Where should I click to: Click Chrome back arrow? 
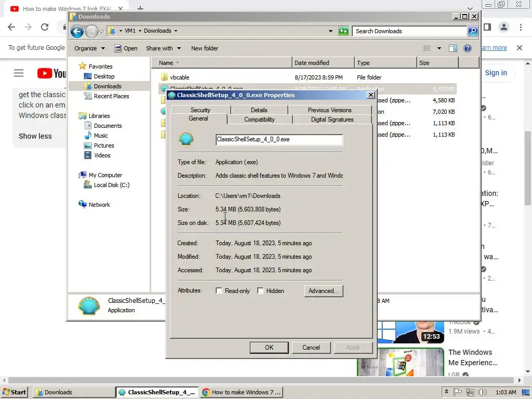pos(11,27)
